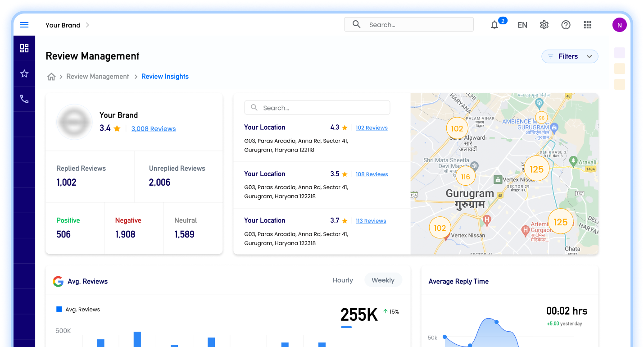The height and width of the screenshot is (347, 644).
Task: Open the 102 Reviews link
Action: (372, 128)
